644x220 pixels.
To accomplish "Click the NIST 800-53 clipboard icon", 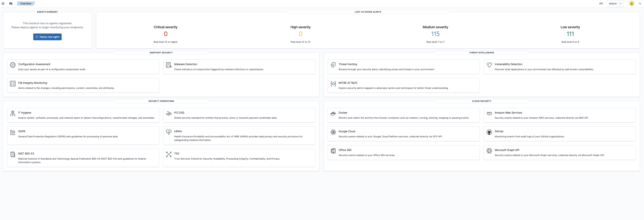I will (13, 154).
